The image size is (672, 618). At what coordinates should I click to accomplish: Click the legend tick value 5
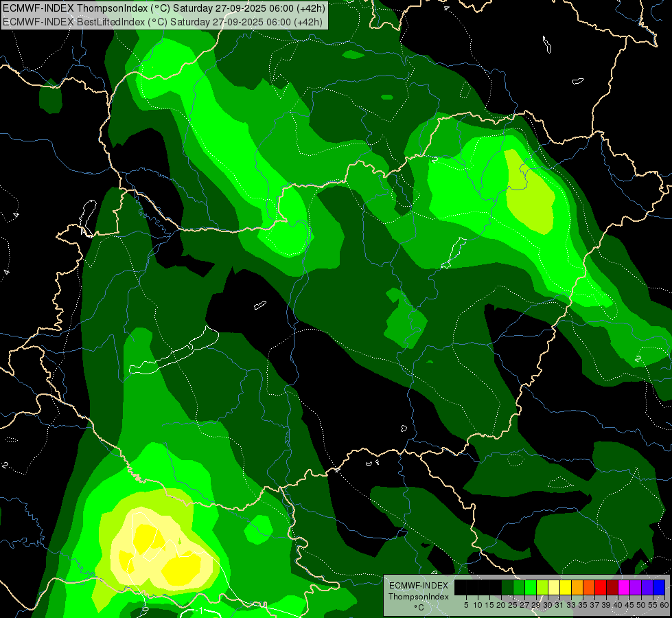[466, 605]
